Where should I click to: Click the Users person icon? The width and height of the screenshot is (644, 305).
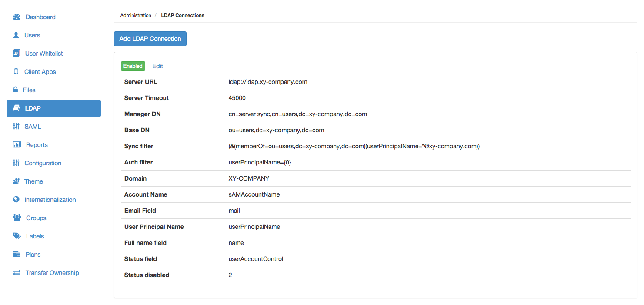tap(17, 35)
